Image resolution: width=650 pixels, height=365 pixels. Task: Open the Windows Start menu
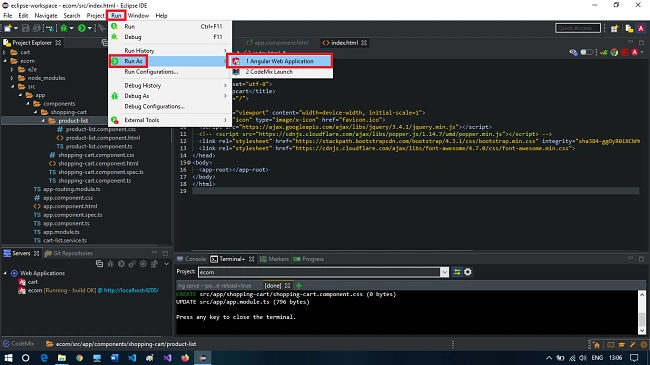coord(8,358)
